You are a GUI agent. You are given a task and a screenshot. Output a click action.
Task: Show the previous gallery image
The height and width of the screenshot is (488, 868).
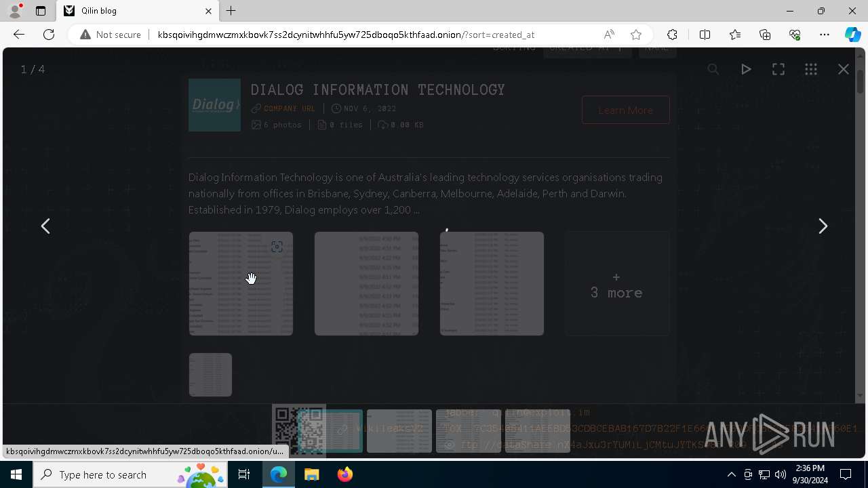(45, 226)
